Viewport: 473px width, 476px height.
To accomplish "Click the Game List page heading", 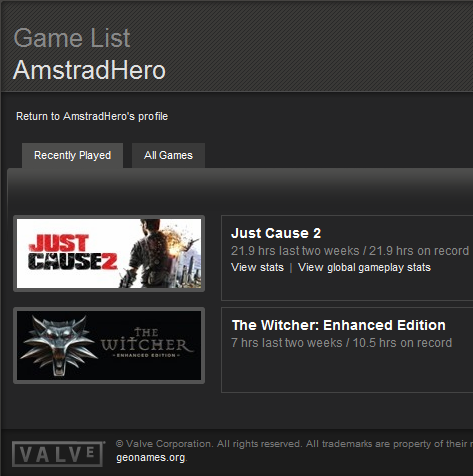I will point(72,38).
